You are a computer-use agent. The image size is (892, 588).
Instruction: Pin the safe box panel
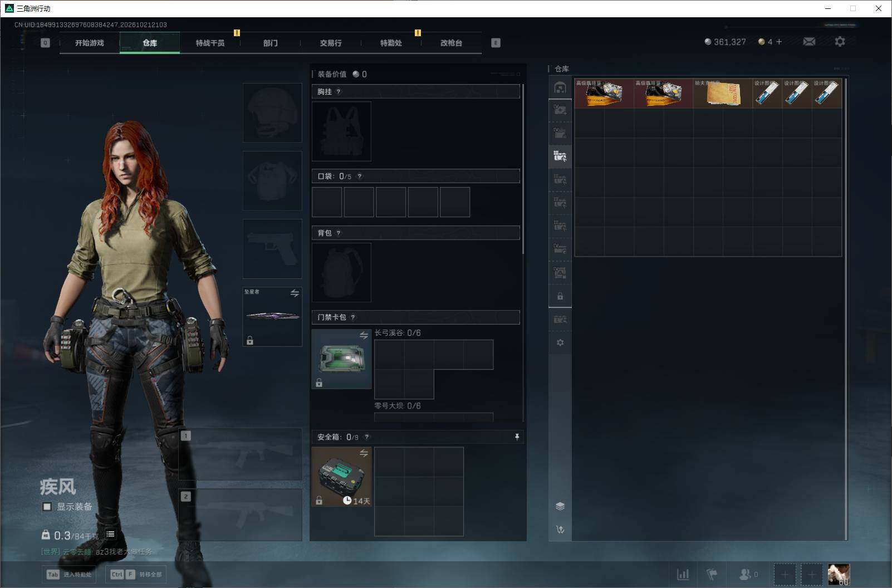coord(517,437)
